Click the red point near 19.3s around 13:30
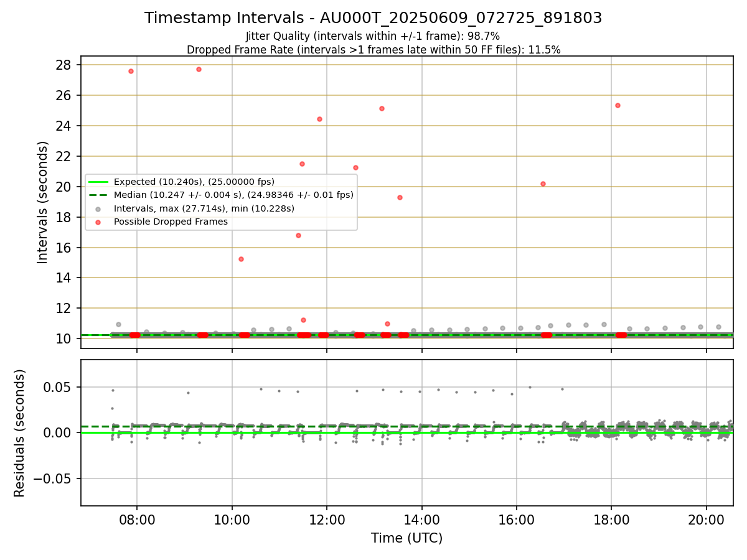747x560 pixels. 400,197
